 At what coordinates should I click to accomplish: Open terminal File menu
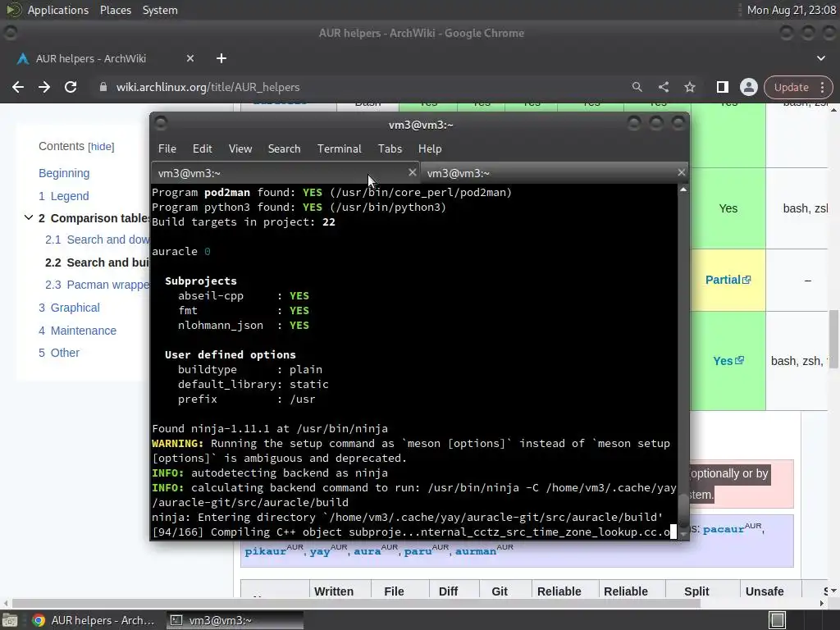(167, 148)
